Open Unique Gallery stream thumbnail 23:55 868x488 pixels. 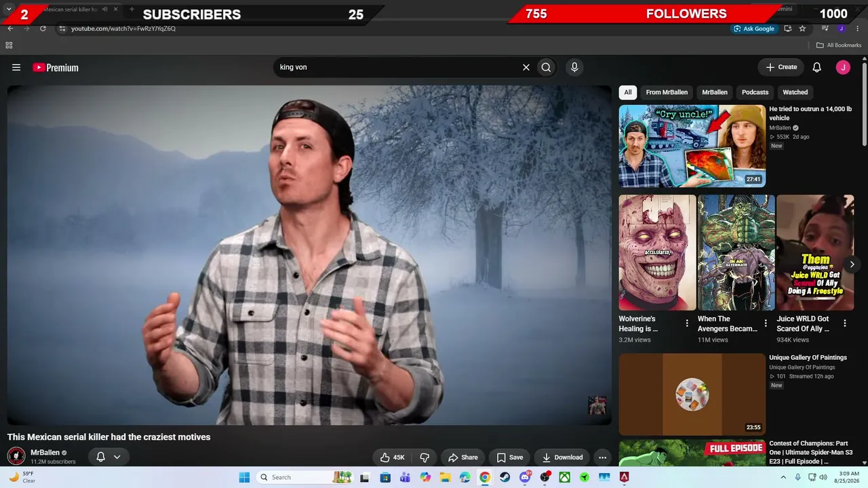(x=692, y=394)
